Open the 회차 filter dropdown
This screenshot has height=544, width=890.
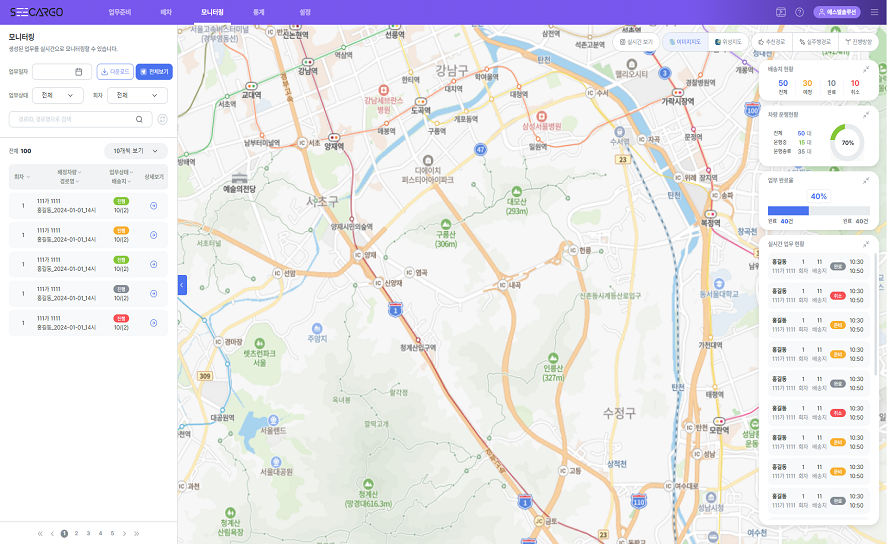[138, 95]
